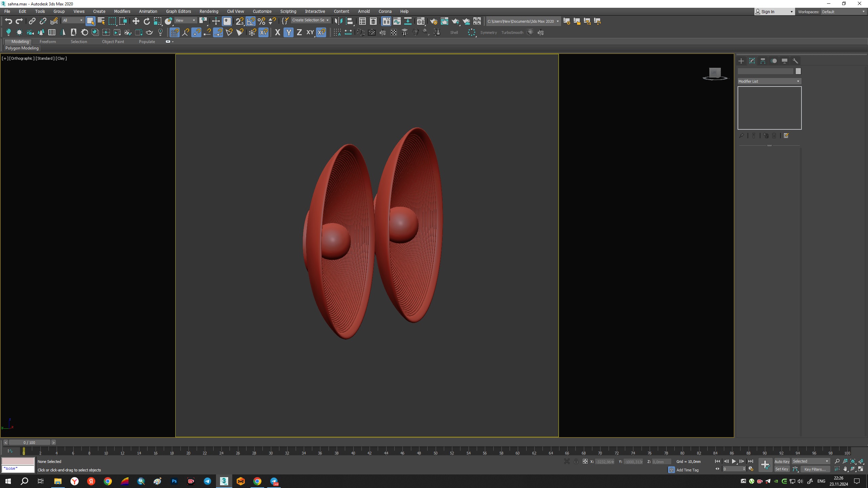868x488 pixels.
Task: Click the object color swatch in Modify panel
Action: (x=798, y=71)
